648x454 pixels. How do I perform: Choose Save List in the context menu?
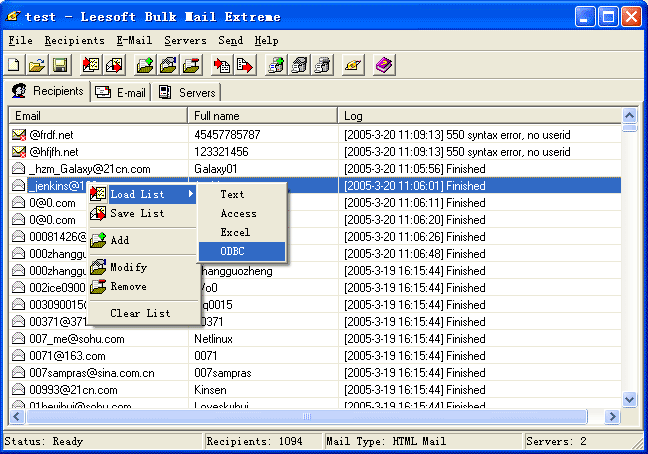click(x=143, y=213)
